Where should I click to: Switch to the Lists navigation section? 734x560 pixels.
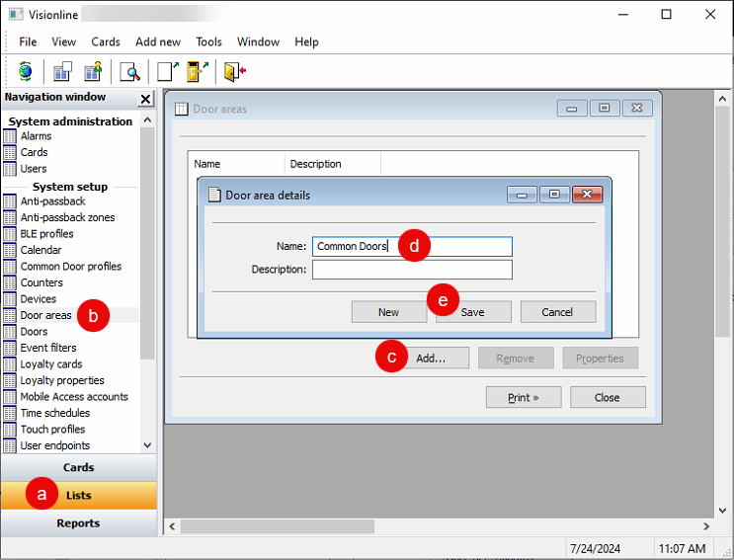pyautogui.click(x=79, y=495)
